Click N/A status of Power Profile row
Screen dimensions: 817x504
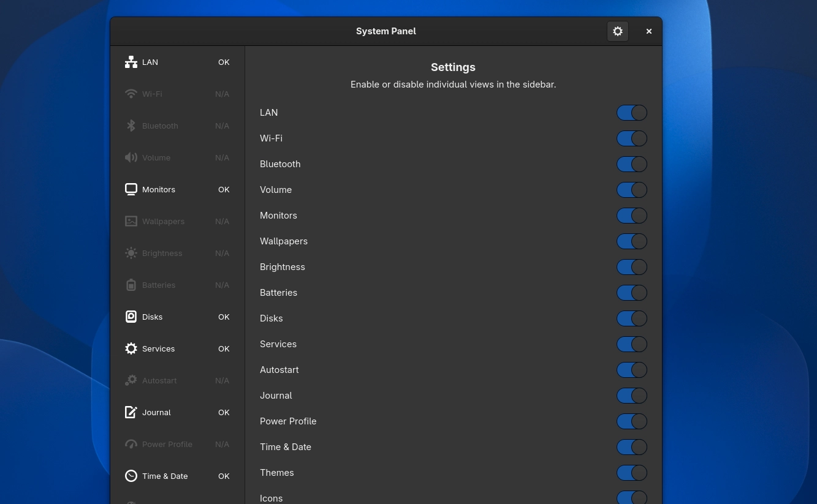tap(222, 444)
